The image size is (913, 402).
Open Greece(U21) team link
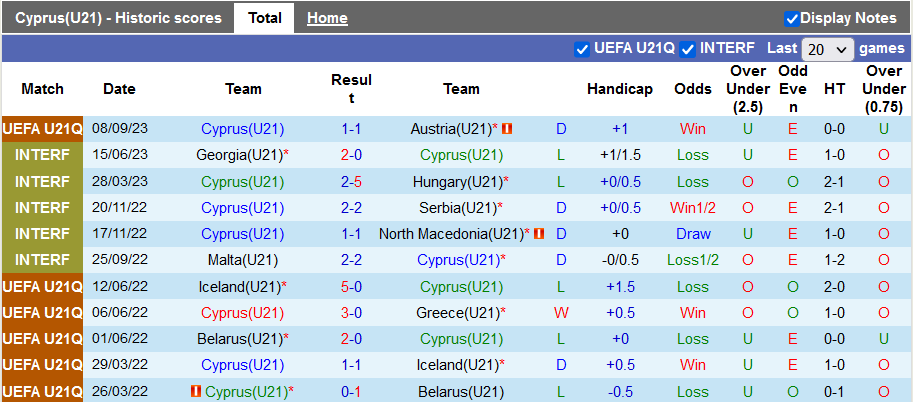pyautogui.click(x=458, y=313)
